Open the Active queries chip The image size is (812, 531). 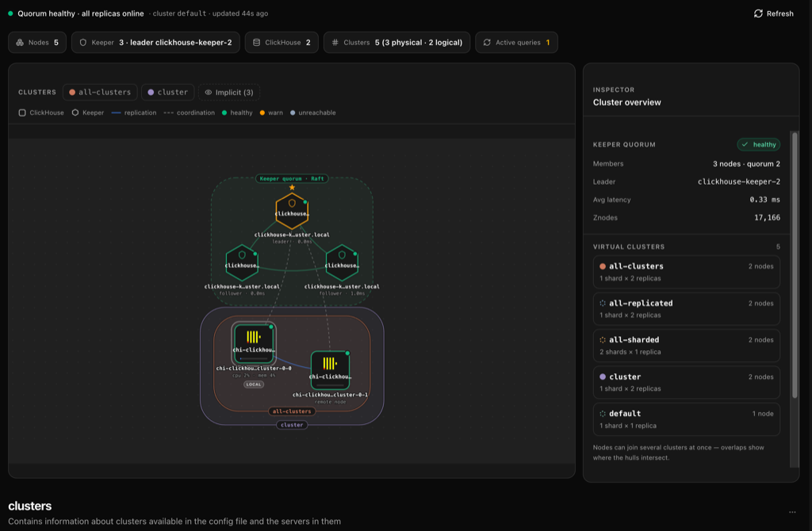(516, 43)
